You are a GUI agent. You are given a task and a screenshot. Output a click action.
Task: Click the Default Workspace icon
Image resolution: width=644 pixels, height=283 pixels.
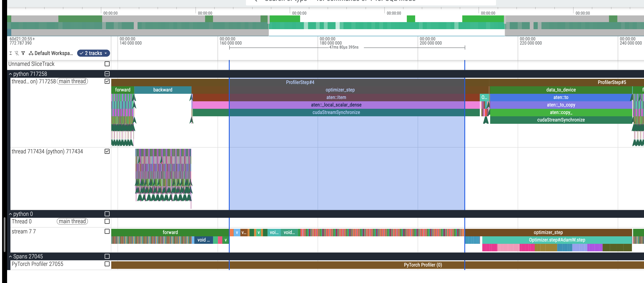(31, 53)
